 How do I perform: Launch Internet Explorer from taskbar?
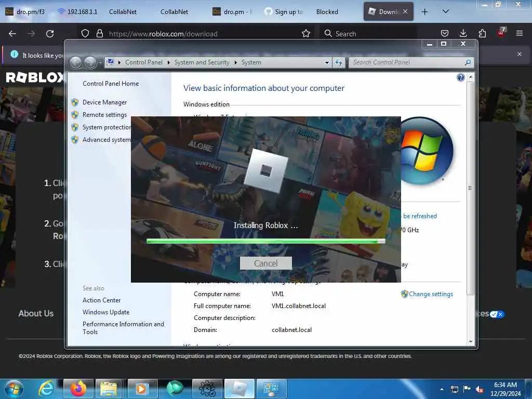click(46, 389)
